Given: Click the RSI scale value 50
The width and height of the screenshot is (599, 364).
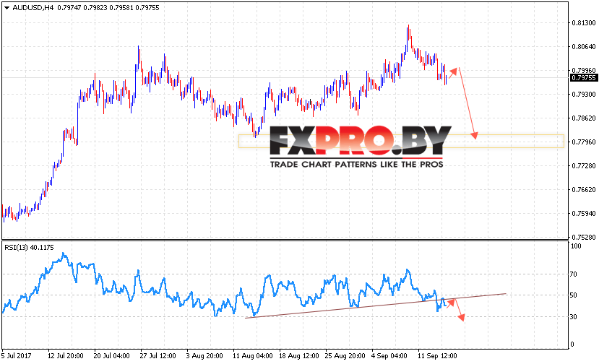Looking at the screenshot, I should (x=574, y=295).
